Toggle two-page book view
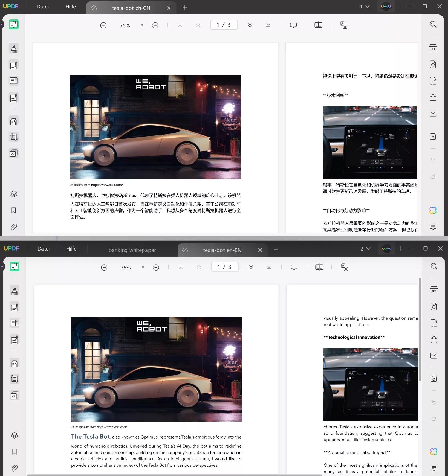The image size is (448, 476). click(318, 25)
